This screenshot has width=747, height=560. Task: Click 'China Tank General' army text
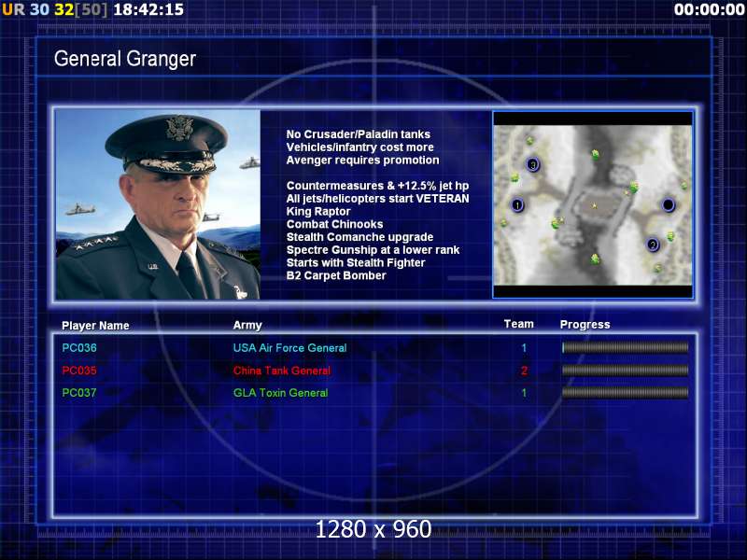coord(282,371)
